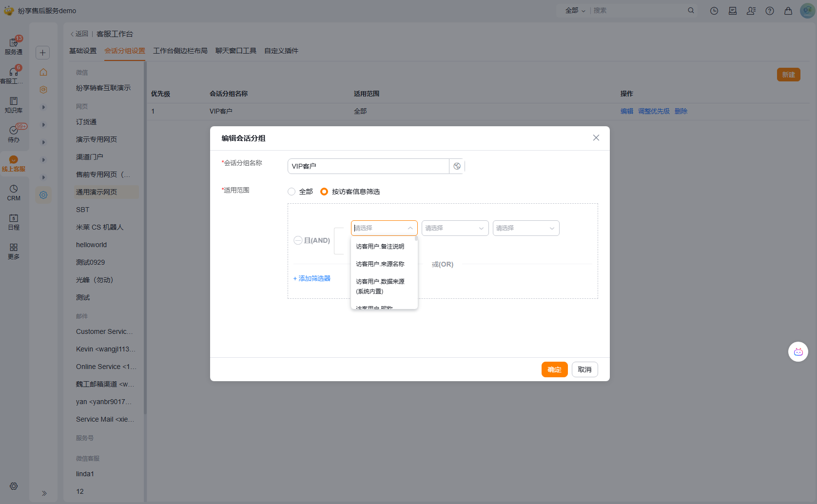Go to 知识库 in the sidebar
Screen dimensions: 817x504
14,104
